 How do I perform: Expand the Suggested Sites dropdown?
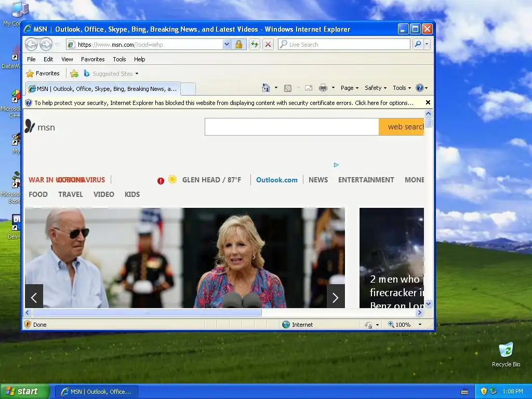click(137, 74)
